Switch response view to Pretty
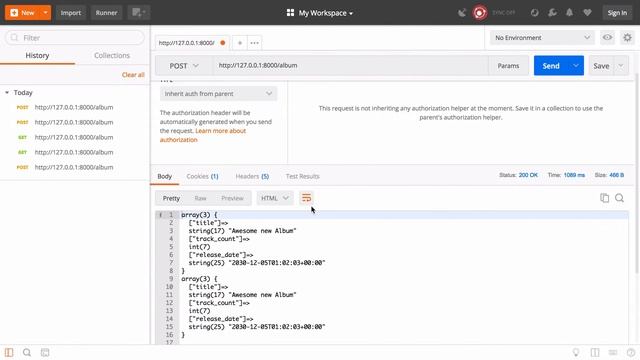The image size is (640, 360). tap(171, 198)
